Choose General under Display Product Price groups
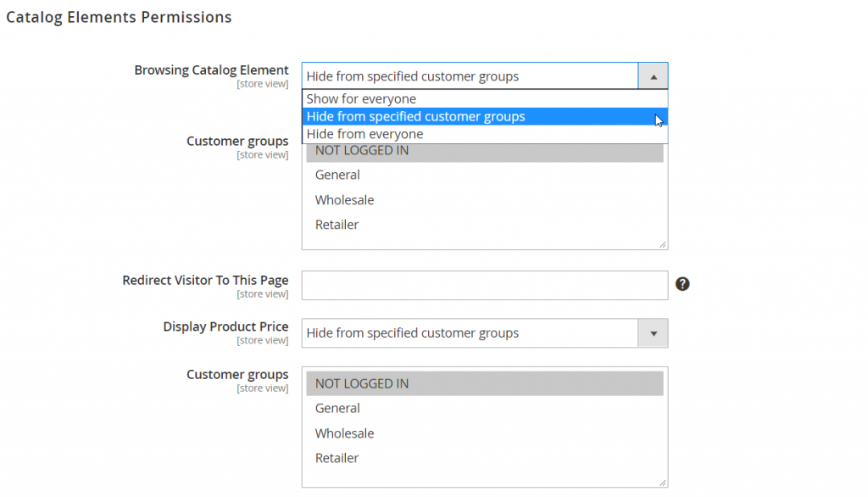868x497 pixels. coord(337,408)
